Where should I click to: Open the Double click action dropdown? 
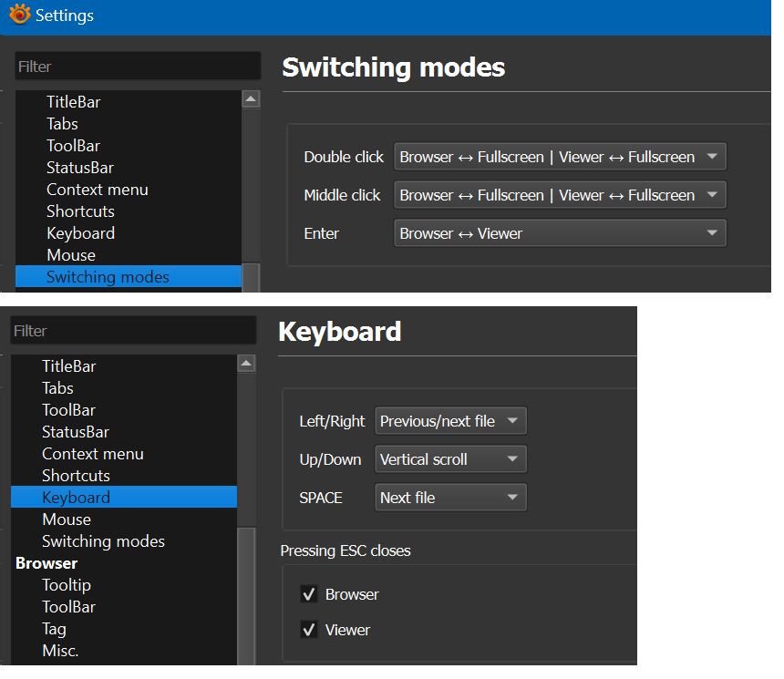pyautogui.click(x=560, y=157)
